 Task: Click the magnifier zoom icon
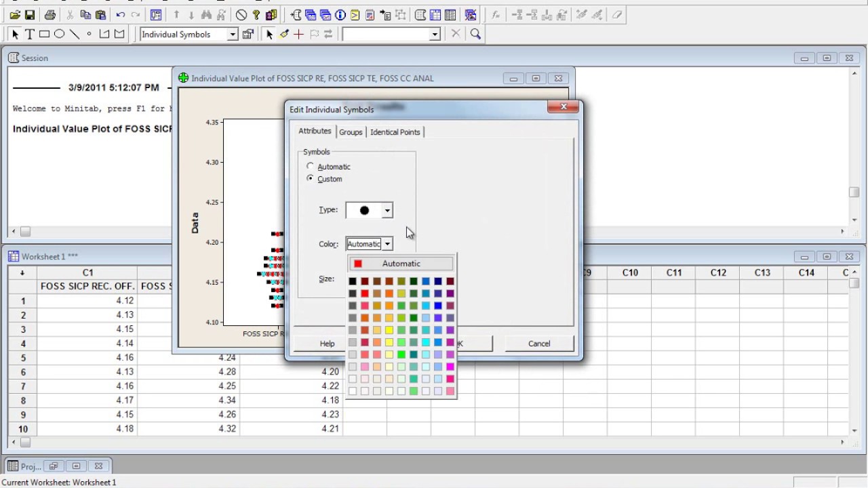[x=475, y=34]
